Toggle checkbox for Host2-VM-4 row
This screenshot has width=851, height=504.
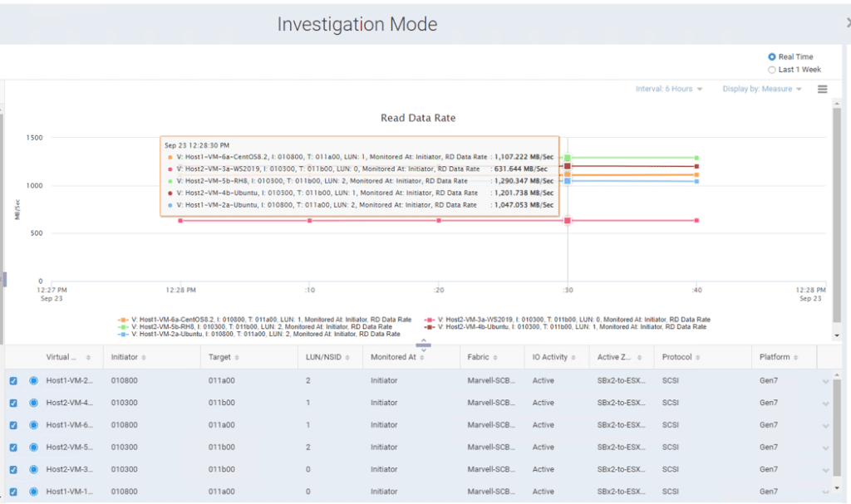[13, 403]
